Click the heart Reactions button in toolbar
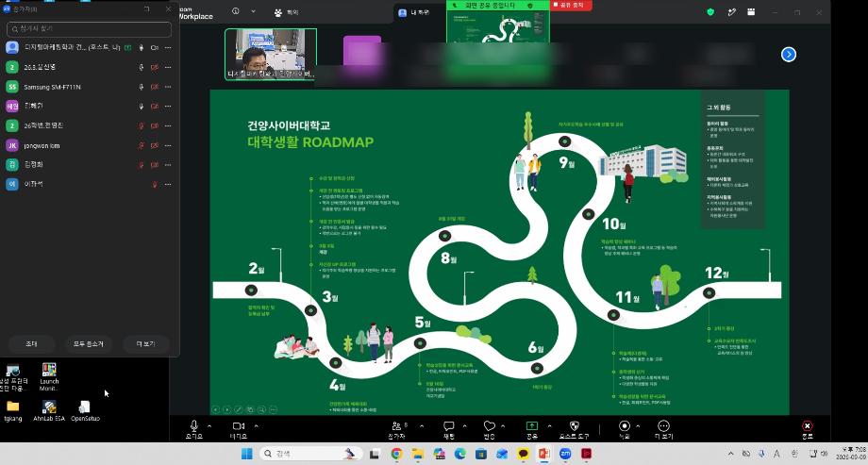Screen dimensions: 868x465 coord(490,429)
